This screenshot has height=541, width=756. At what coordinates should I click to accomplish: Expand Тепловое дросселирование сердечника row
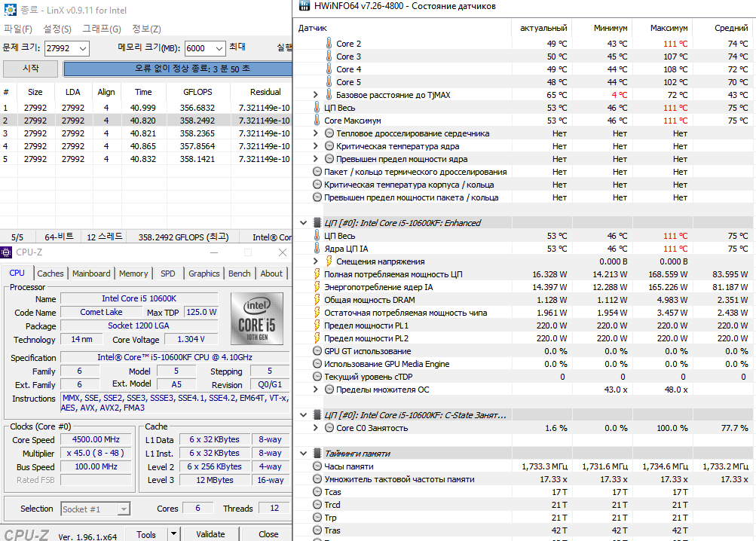click(x=316, y=133)
